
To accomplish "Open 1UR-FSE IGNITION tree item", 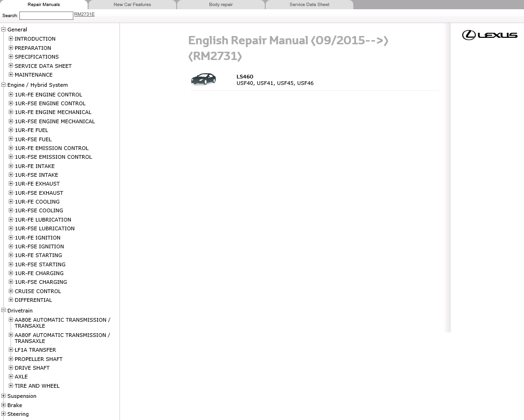I will 39,246.
